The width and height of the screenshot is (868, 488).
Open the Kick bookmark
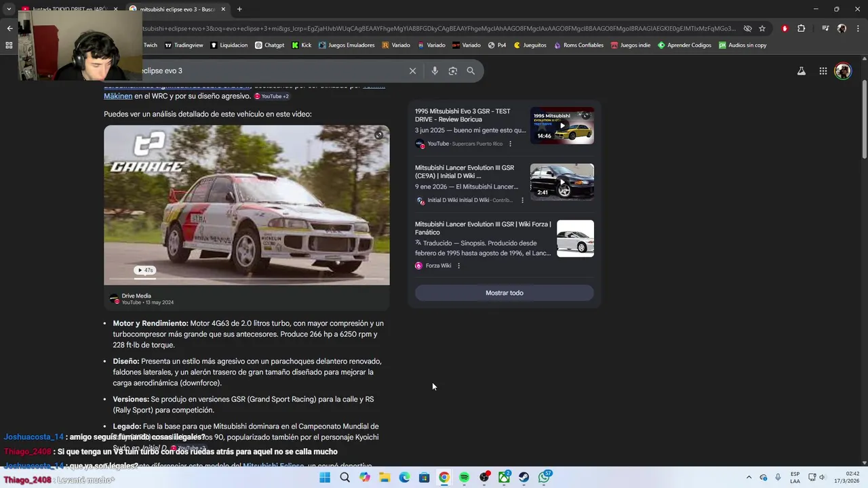tap(301, 45)
